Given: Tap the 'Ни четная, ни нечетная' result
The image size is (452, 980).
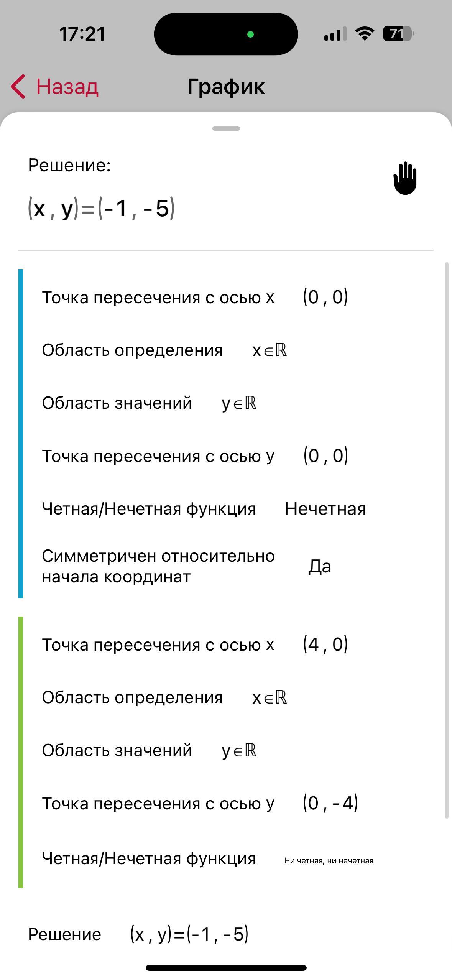Looking at the screenshot, I should [x=329, y=861].
